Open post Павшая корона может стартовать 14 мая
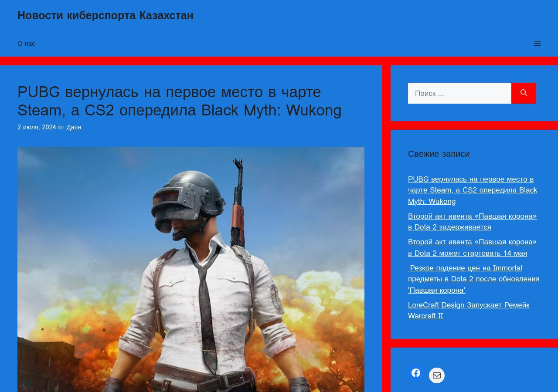 click(x=472, y=247)
